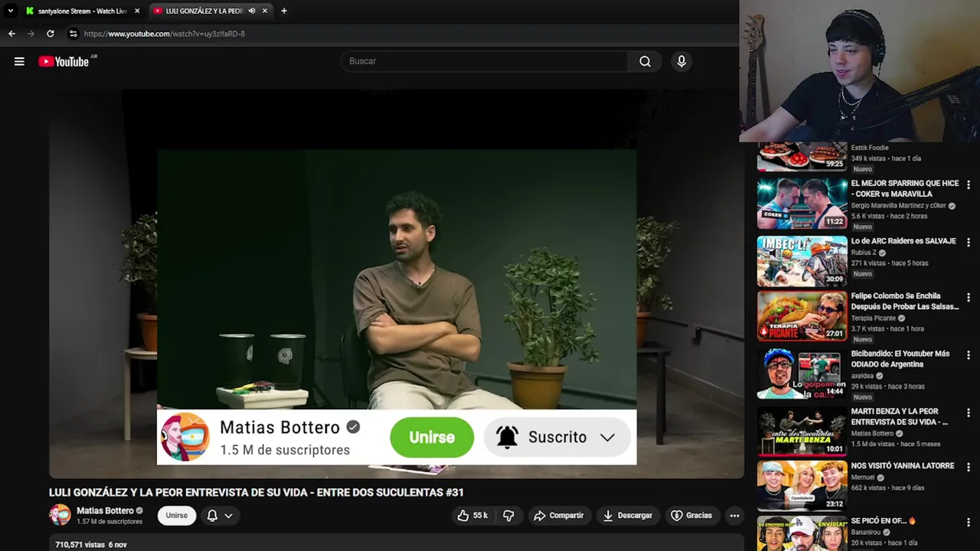Share the video via Compartir
This screenshot has width=980, height=551.
click(x=558, y=516)
